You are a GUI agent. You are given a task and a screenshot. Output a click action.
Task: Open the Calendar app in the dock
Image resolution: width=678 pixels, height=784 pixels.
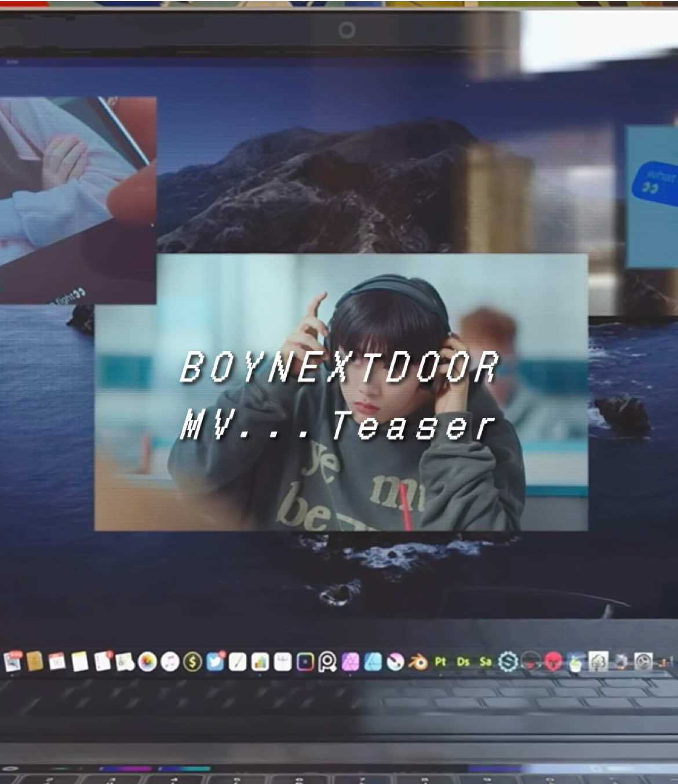pyautogui.click(x=57, y=661)
